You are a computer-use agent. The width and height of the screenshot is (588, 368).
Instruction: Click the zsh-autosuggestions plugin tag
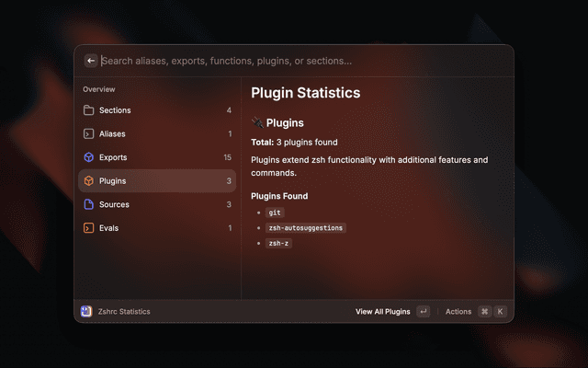[305, 228]
